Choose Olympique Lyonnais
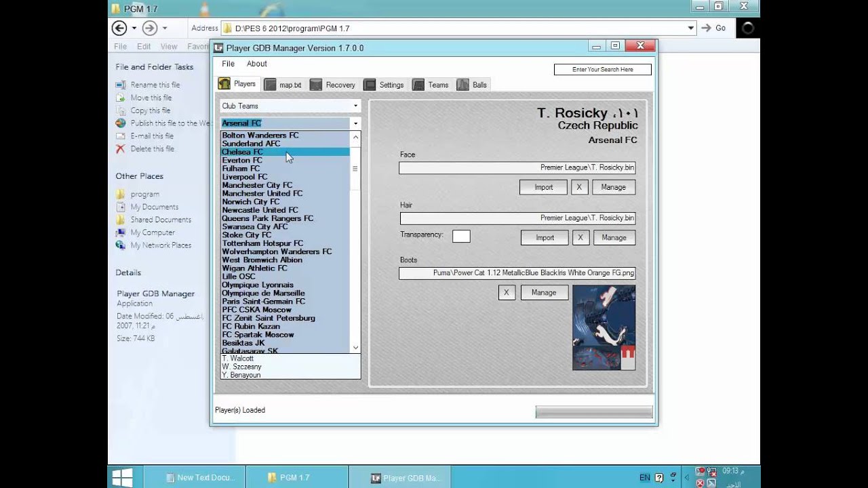The image size is (868, 488). pyautogui.click(x=285, y=285)
